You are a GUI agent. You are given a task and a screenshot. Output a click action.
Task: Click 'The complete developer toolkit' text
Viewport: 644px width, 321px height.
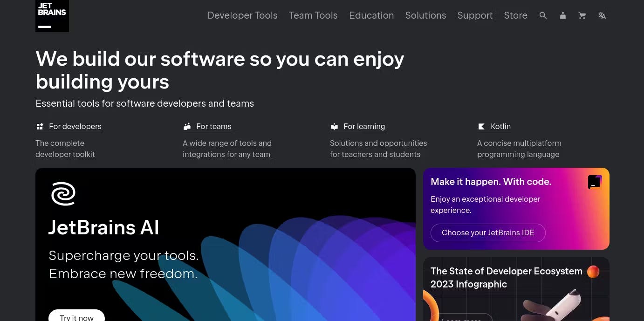(65, 149)
